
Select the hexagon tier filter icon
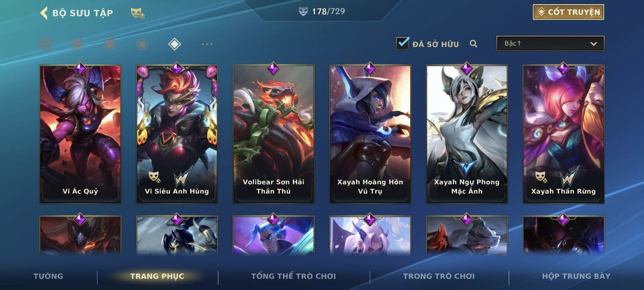click(x=109, y=44)
